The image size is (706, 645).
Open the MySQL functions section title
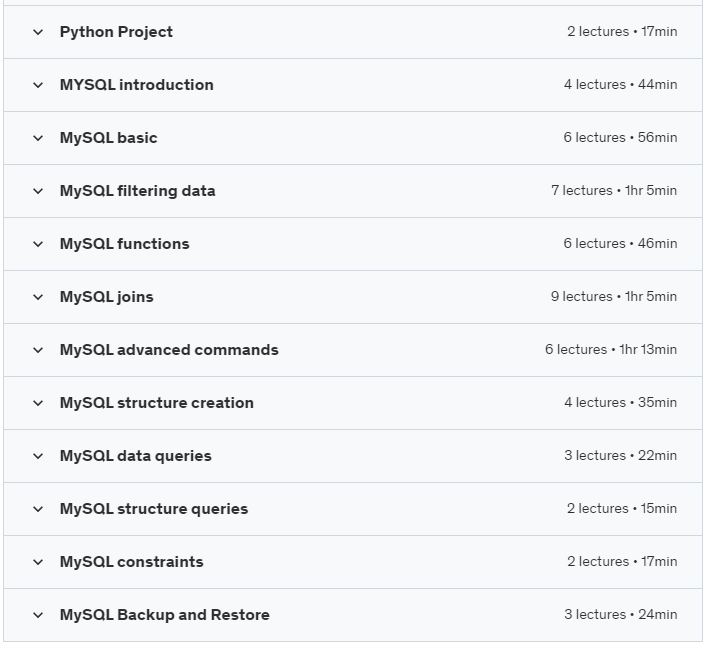coord(125,244)
